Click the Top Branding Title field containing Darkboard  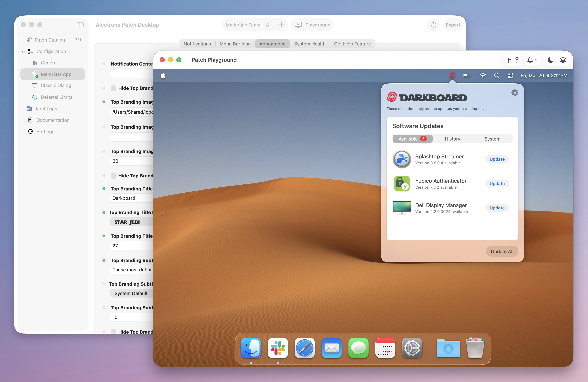tap(132, 198)
